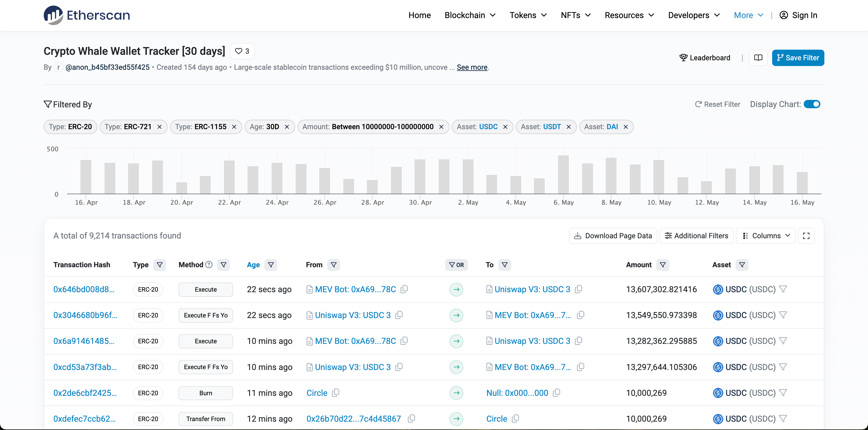Remove the ERC-721 type filter
The image size is (868, 430).
coord(160,127)
